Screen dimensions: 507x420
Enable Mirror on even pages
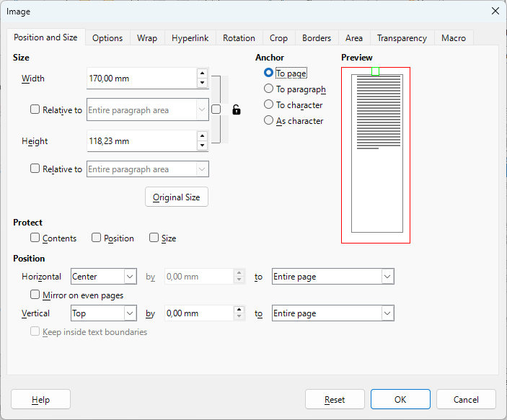click(x=35, y=295)
